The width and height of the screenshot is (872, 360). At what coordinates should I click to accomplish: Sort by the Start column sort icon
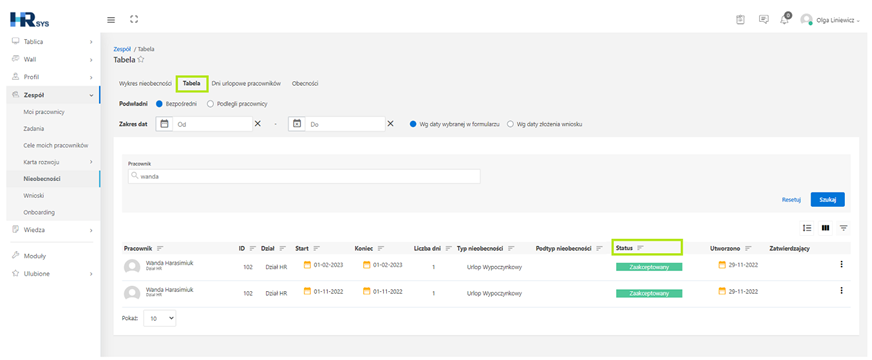[316, 248]
